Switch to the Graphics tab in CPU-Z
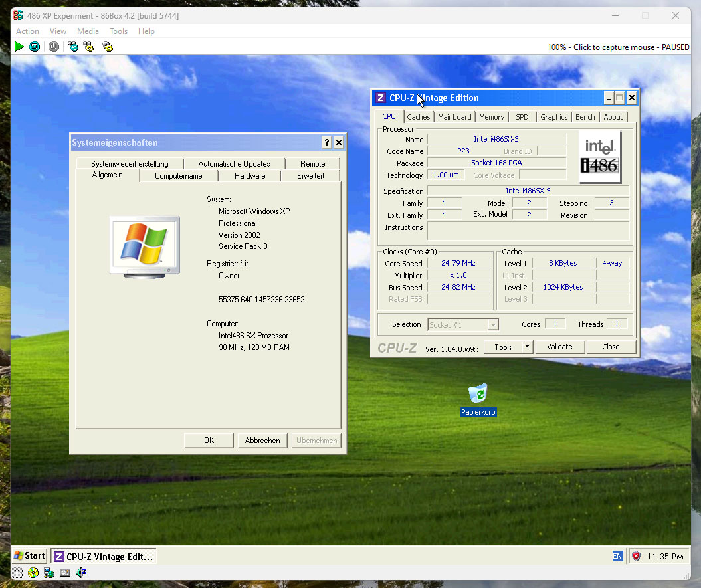This screenshot has width=701, height=588. (x=554, y=117)
